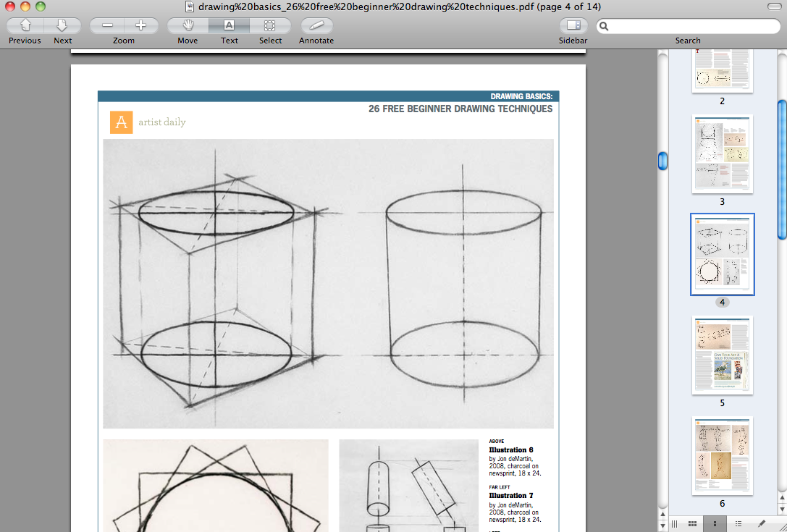Image resolution: width=787 pixels, height=532 pixels.
Task: Click the PDF document icon in title bar
Action: [x=190, y=7]
